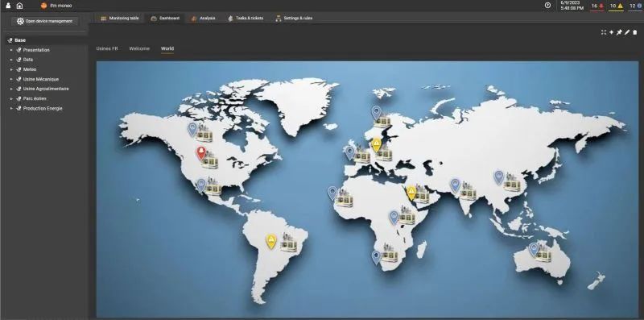
Task: Edit the dashboard with pencil icon
Action: [x=627, y=32]
